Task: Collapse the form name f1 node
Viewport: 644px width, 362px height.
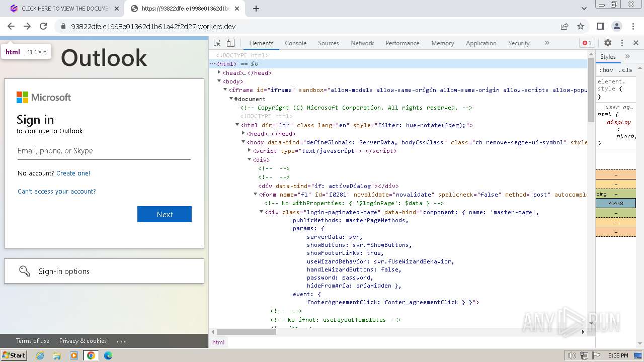Action: tap(256, 194)
